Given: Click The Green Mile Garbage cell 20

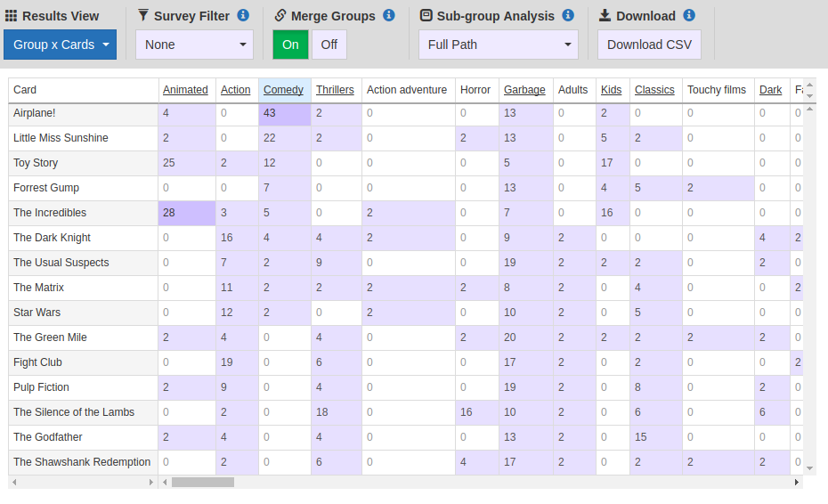Looking at the screenshot, I should [x=525, y=337].
